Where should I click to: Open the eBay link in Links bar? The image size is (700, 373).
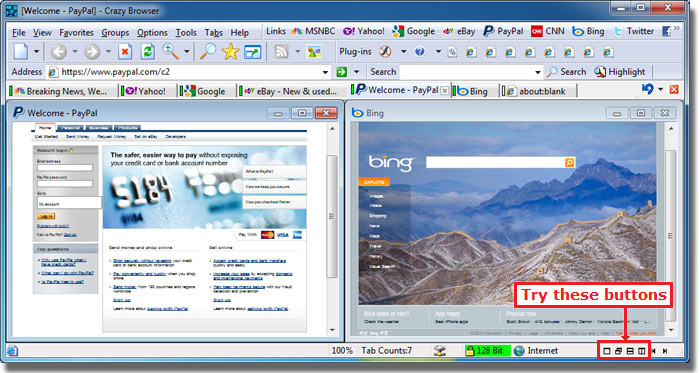pos(459,31)
